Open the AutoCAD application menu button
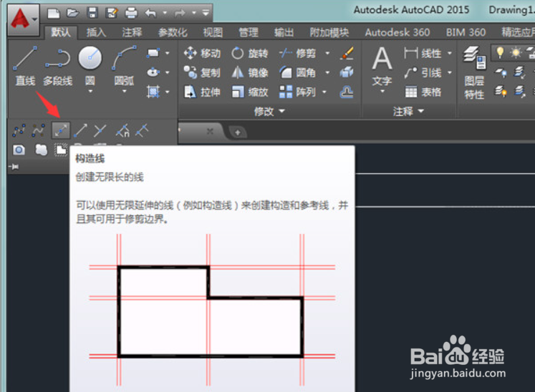The image size is (535, 392). [x=23, y=20]
